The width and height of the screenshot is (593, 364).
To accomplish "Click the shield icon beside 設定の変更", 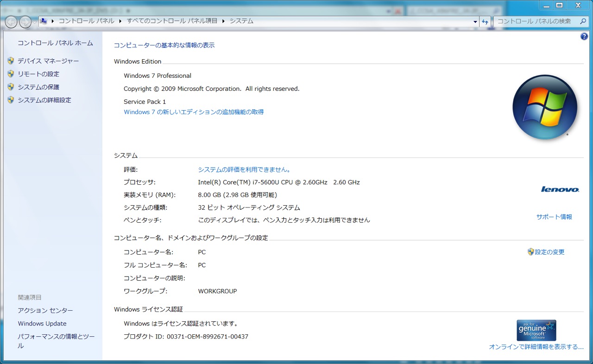I will click(x=531, y=252).
